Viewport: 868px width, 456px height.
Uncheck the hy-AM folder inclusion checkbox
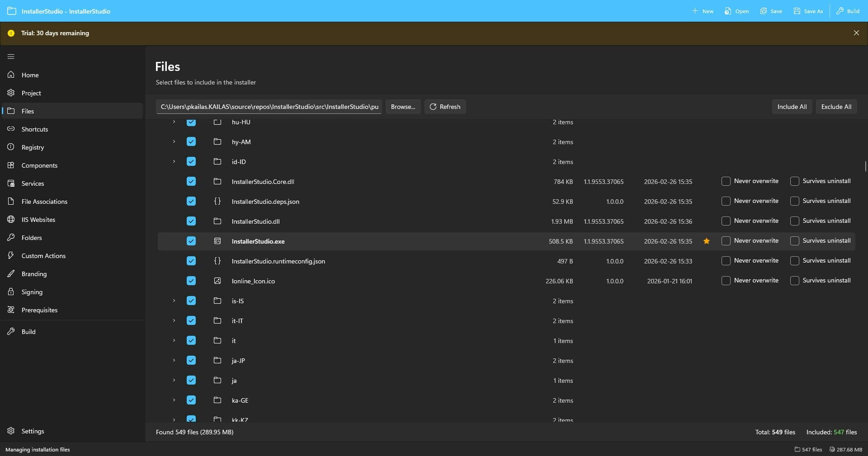[191, 141]
